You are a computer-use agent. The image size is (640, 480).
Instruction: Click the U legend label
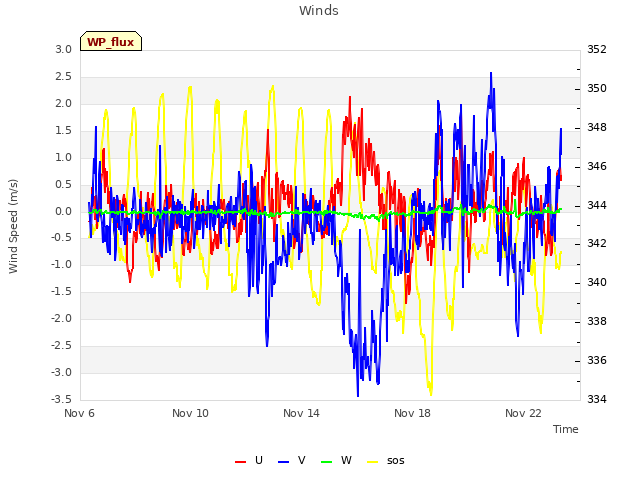[259, 460]
